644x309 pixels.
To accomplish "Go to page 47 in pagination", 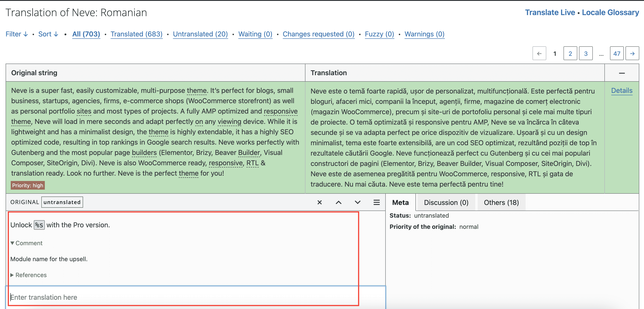I will 616,53.
